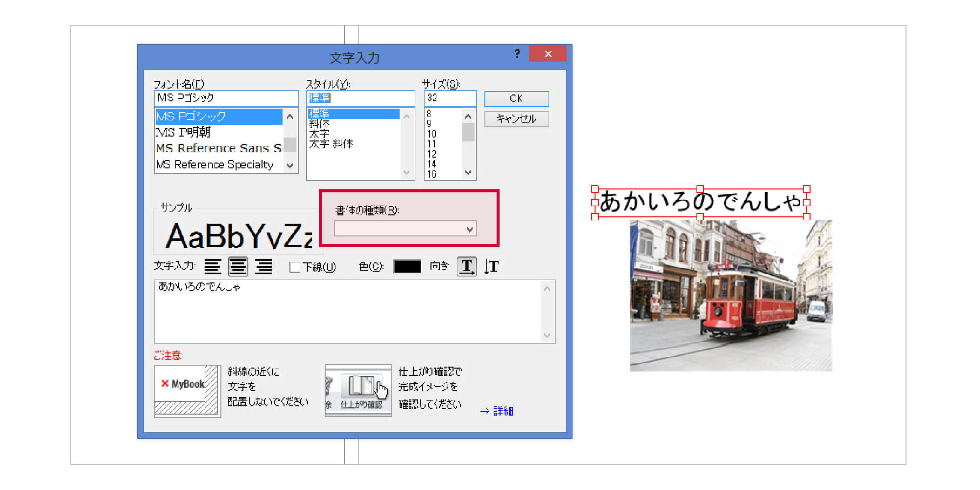Image resolution: width=980 pixels, height=490 pixels.
Task: Click the font name input field
Action: point(226,98)
